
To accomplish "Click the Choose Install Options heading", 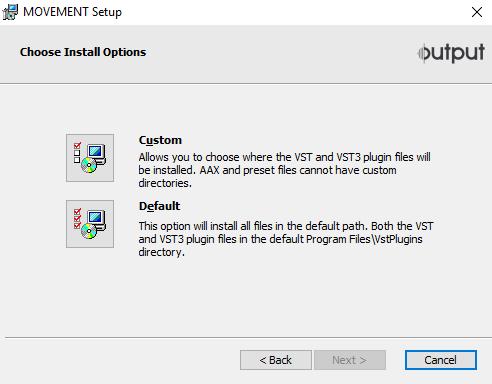I will (83, 52).
